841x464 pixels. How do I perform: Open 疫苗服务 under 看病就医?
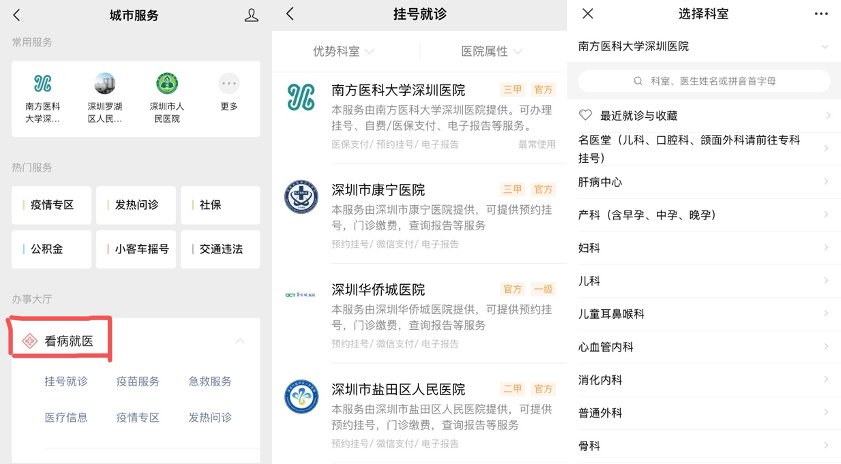coord(137,381)
